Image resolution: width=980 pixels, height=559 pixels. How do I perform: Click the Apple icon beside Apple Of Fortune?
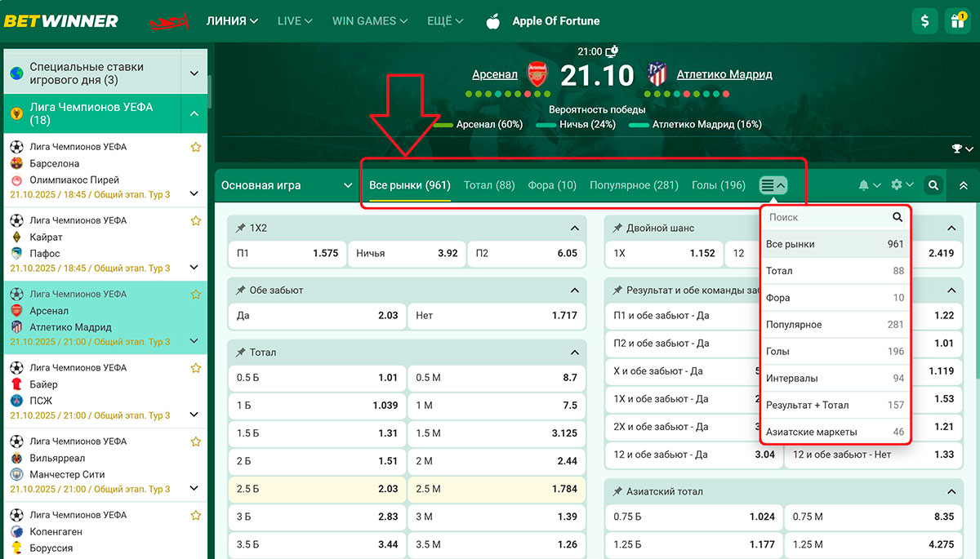point(493,20)
